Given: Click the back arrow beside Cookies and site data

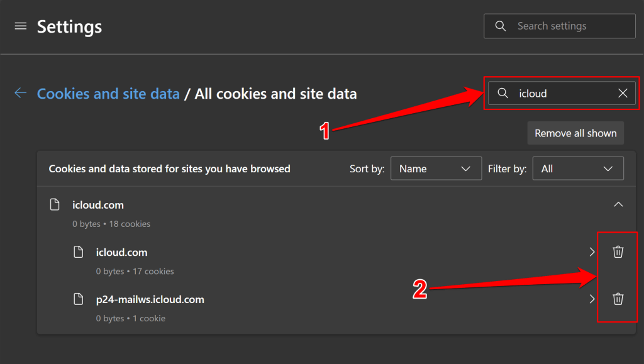Looking at the screenshot, I should point(21,93).
